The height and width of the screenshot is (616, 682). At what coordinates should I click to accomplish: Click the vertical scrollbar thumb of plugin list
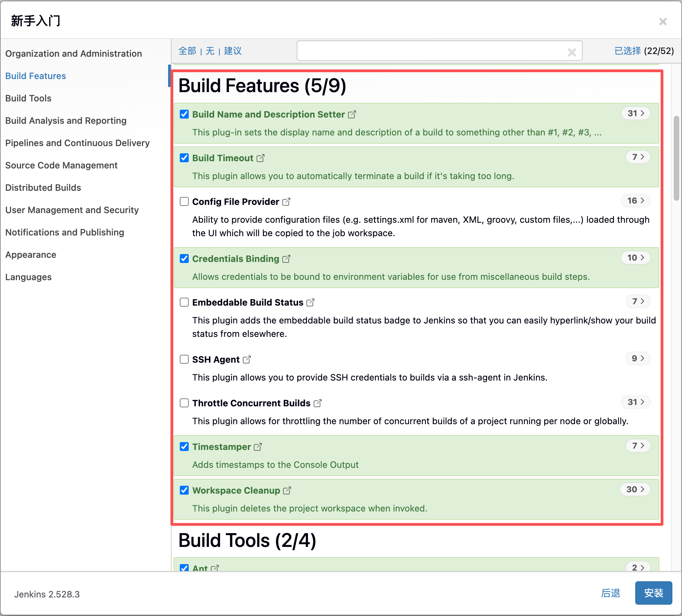pyautogui.click(x=676, y=158)
